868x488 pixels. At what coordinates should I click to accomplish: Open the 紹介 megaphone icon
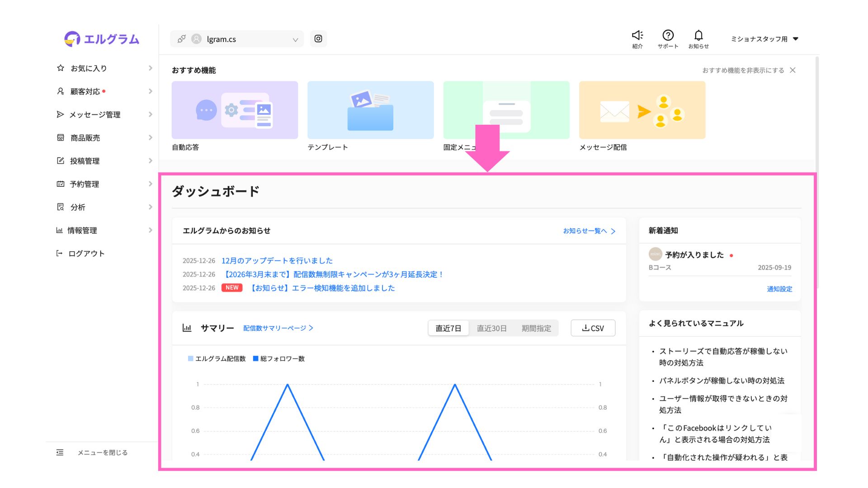click(637, 35)
